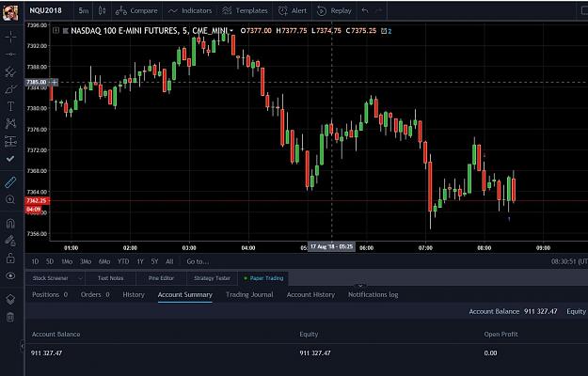Image resolution: width=588 pixels, height=376 pixels.
Task: Toggle stay in drawing mode
Action: click(x=10, y=241)
